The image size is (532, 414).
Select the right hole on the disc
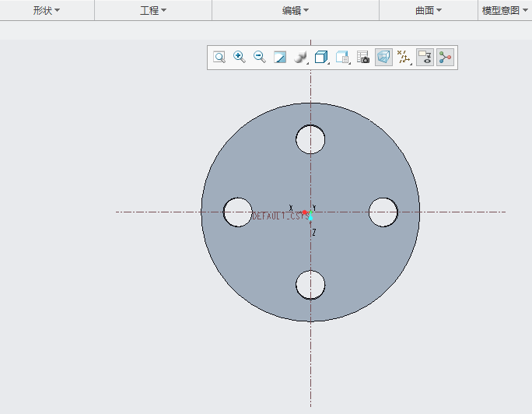383,212
